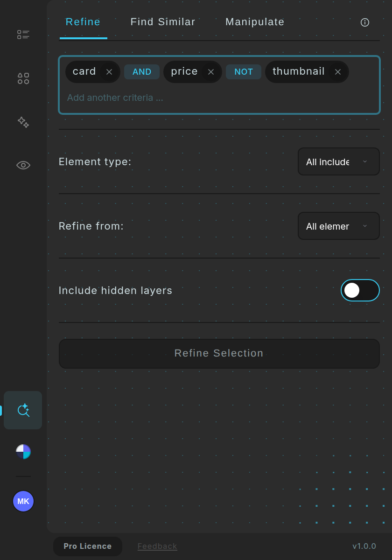Remove the price criteria chip

211,72
